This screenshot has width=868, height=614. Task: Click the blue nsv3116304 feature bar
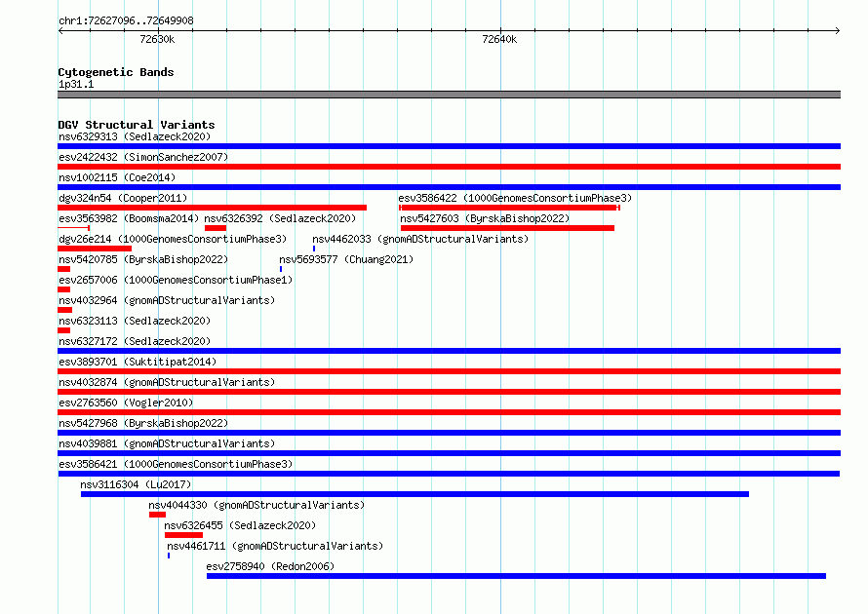(x=414, y=494)
